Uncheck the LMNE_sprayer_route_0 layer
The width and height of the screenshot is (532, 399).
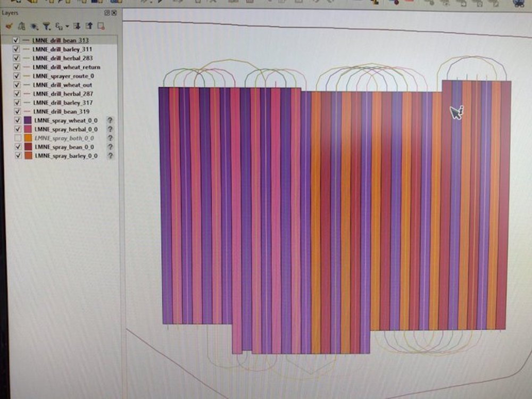click(x=16, y=76)
